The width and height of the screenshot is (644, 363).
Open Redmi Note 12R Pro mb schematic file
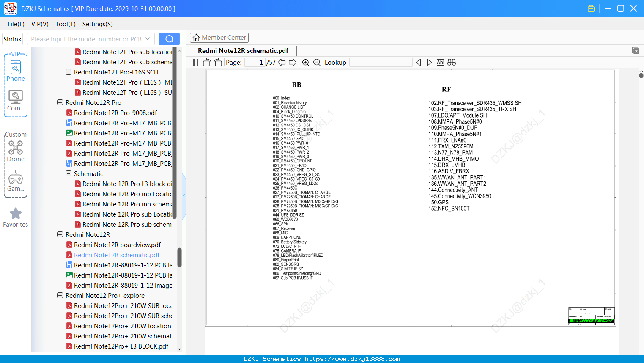pyautogui.click(x=123, y=204)
